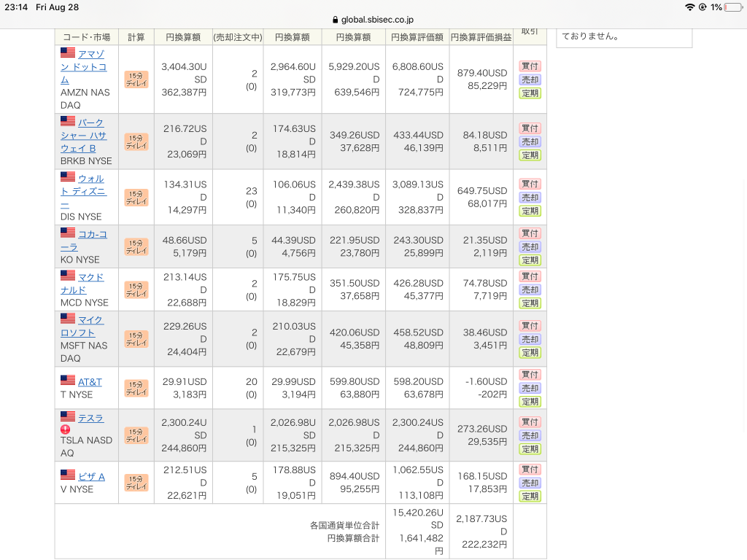Click 買付 (buy) button for DIS
The width and height of the screenshot is (747, 560).
pos(530,184)
